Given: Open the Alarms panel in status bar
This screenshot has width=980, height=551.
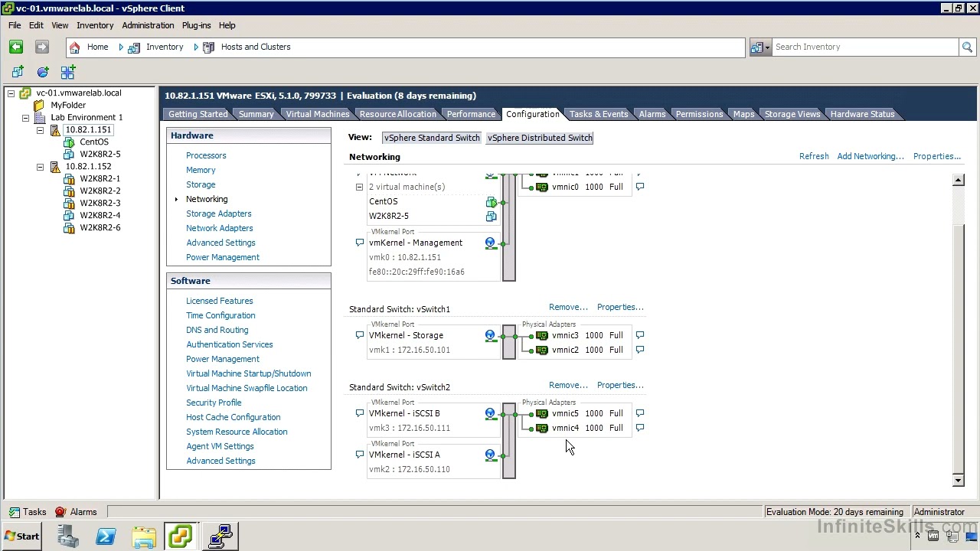Looking at the screenshot, I should [76, 512].
